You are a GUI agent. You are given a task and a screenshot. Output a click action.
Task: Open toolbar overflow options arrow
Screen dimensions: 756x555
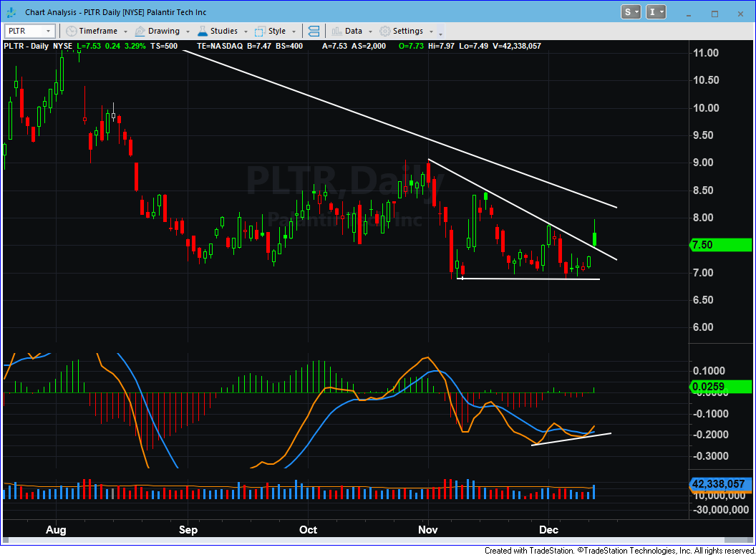pos(441,34)
